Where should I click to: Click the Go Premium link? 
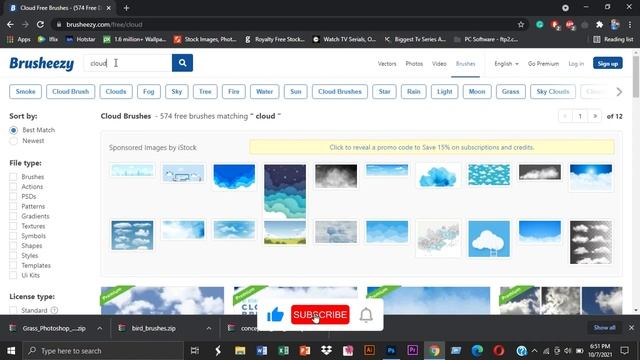click(x=543, y=64)
